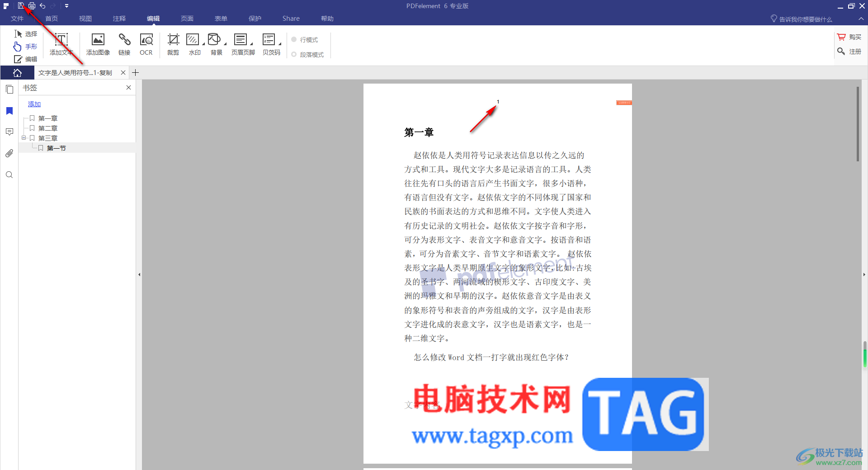Expand the right panel with the edge arrow
Image resolution: width=868 pixels, height=470 pixels.
click(864, 274)
